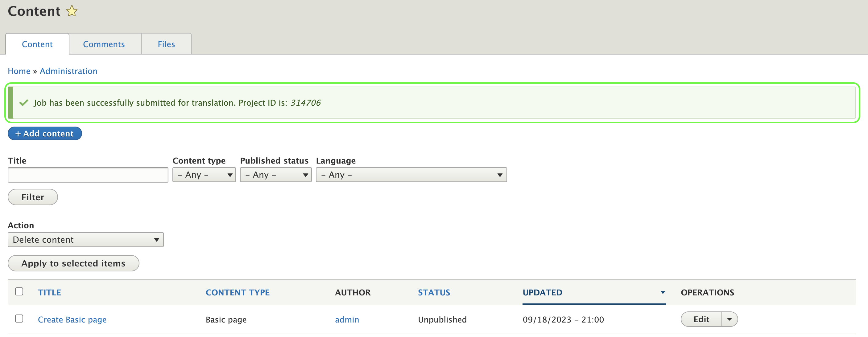Switch to the Comments tab
Image resolution: width=868 pixels, height=337 pixels.
[x=104, y=44]
